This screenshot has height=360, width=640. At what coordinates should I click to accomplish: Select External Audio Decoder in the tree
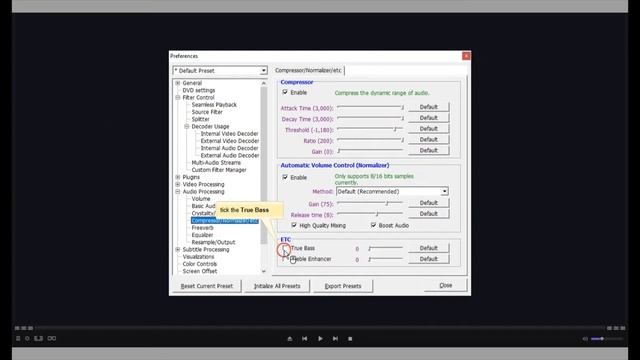click(230, 156)
